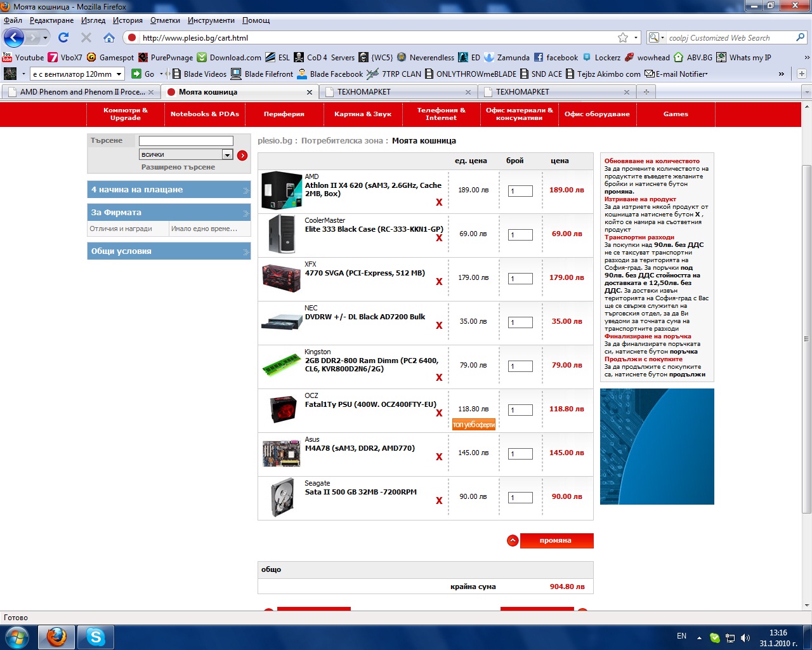Screen dimensions: 812x650
Task: Switch to the AMD Phenom and Phenom II tab
Action: point(81,91)
